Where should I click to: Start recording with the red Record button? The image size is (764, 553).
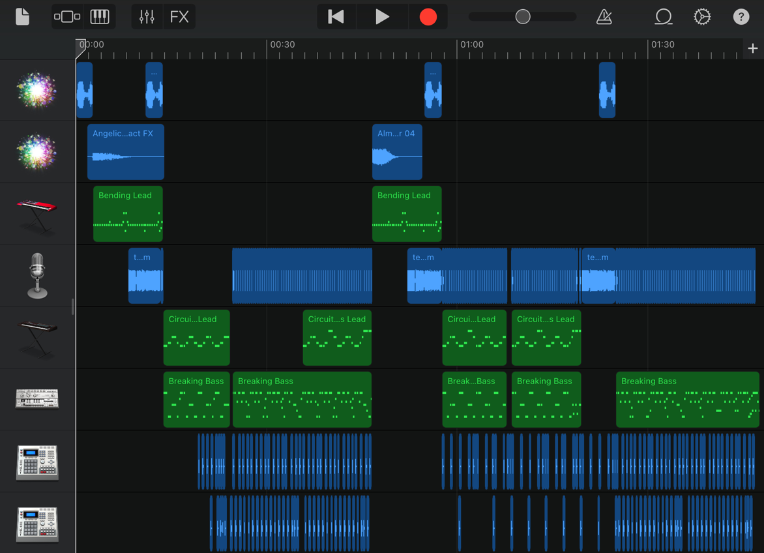[428, 17]
